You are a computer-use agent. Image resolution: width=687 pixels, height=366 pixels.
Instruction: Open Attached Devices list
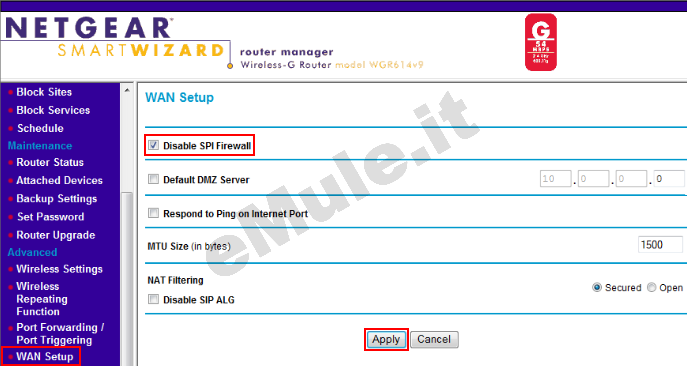[x=59, y=180]
